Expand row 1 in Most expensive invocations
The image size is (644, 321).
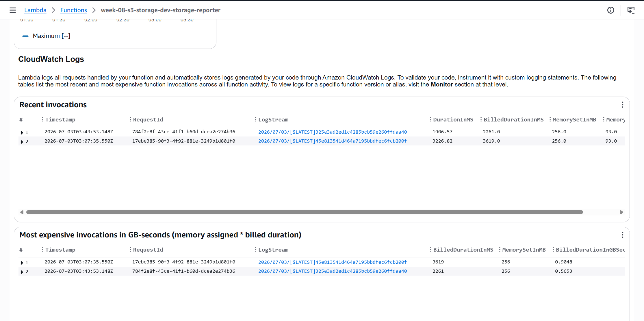[x=22, y=263]
